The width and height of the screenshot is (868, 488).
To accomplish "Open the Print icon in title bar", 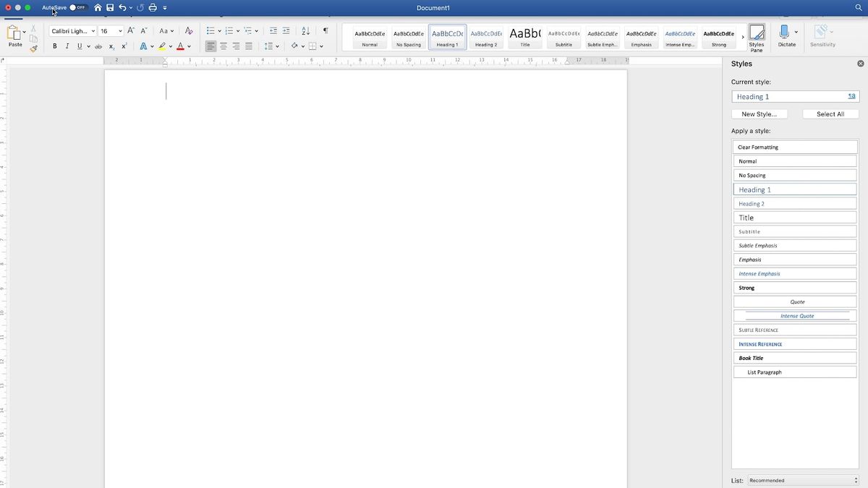I will (153, 7).
